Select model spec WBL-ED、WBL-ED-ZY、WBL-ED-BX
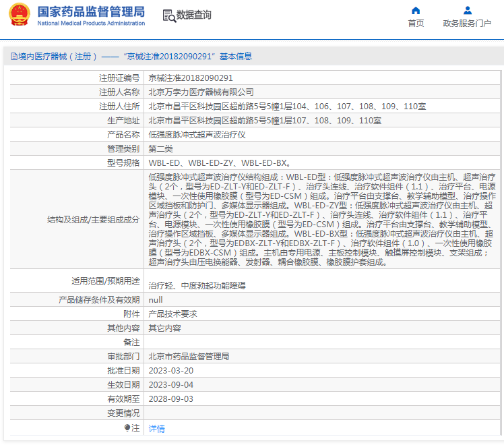The width and height of the screenshot is (504, 445). point(220,163)
